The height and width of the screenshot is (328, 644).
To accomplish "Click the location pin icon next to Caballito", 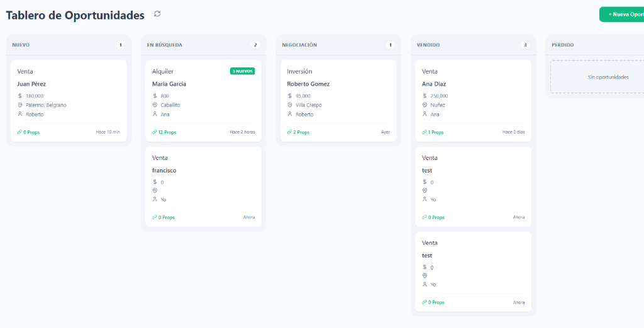I will [x=155, y=105].
